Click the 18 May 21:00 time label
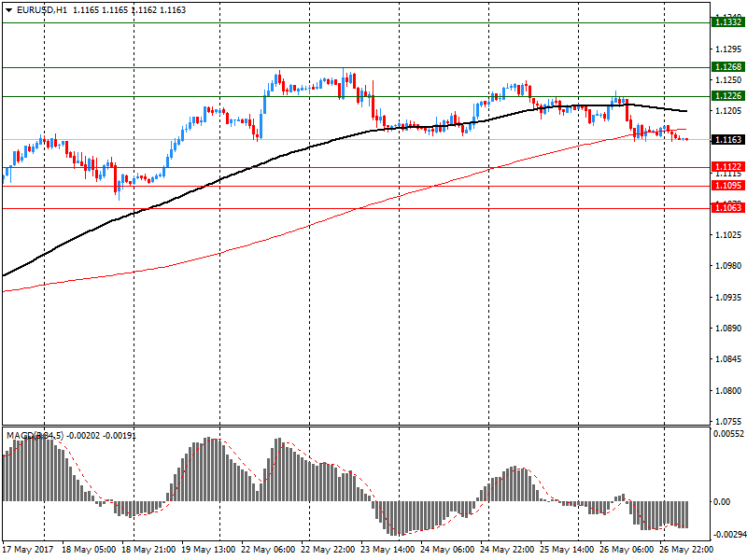747x560 pixels. [x=148, y=550]
